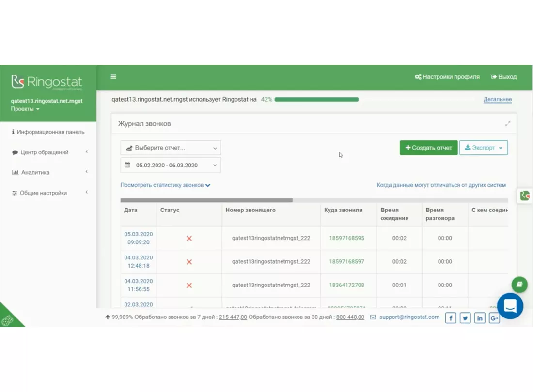Expand Аналитика chevron arrow
The width and height of the screenshot is (533, 392).
click(x=87, y=172)
